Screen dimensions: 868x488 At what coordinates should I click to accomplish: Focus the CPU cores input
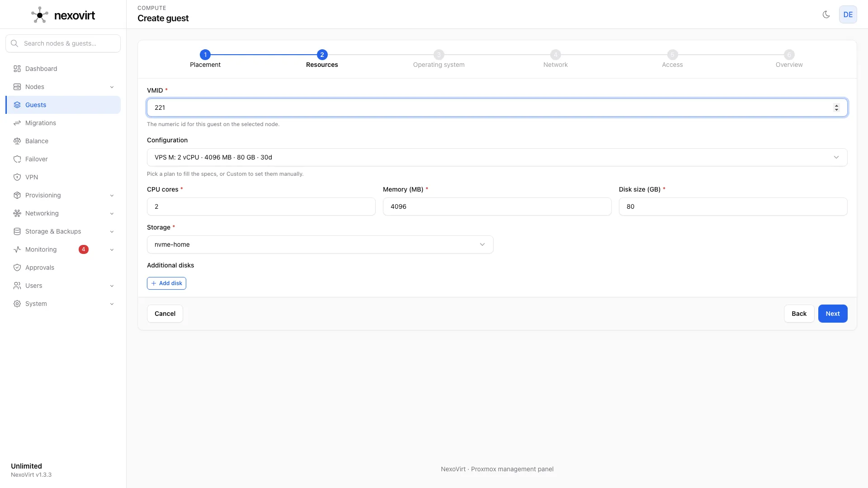pos(261,206)
